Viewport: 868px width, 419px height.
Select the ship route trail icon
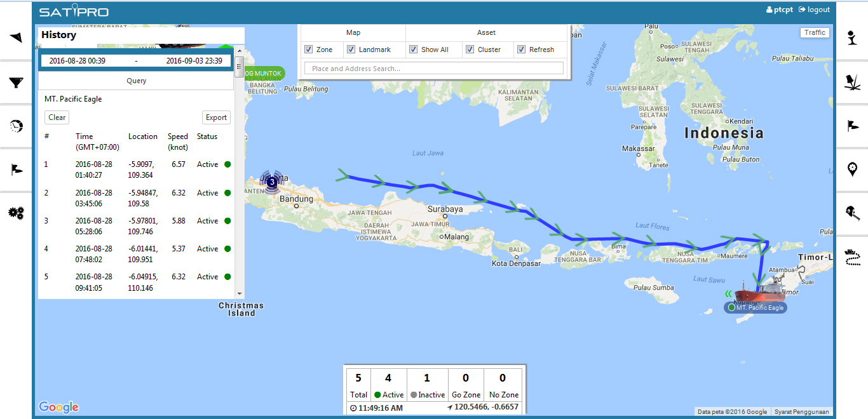[x=853, y=257]
